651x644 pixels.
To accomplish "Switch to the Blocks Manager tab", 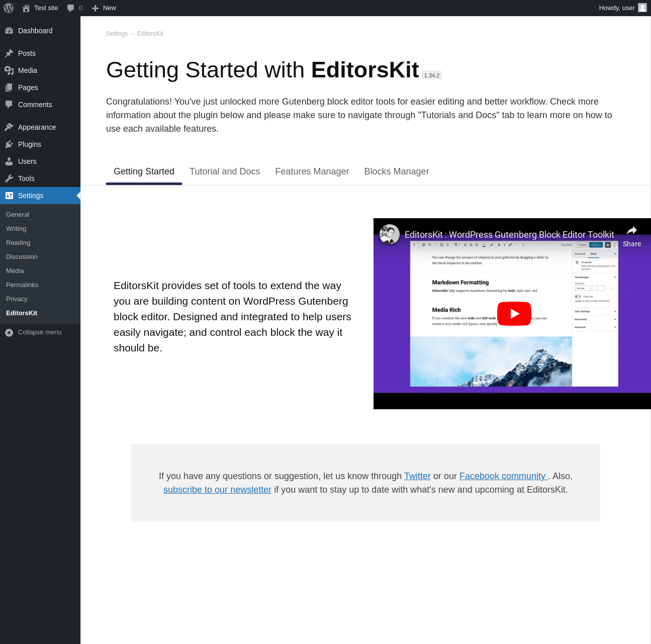I will tap(397, 171).
